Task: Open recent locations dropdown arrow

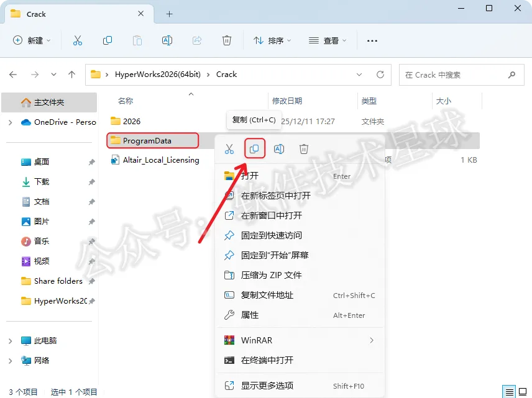Action: 53,75
